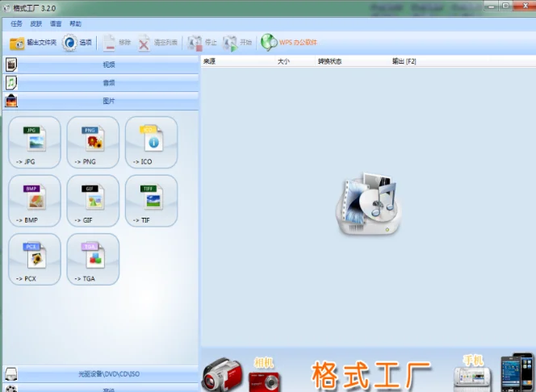The height and width of the screenshot is (392, 536).
Task: Click the 来源 column header
Action: (239, 61)
